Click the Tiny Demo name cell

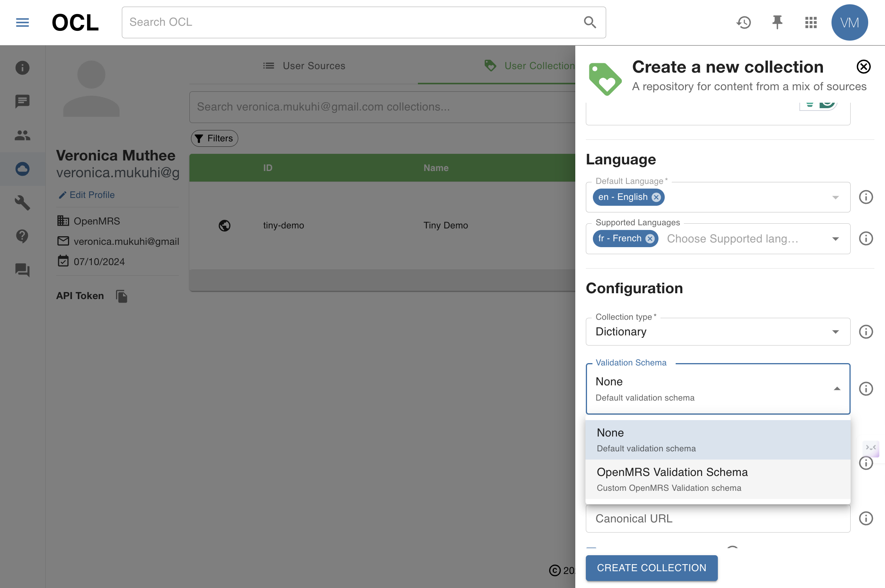(446, 225)
